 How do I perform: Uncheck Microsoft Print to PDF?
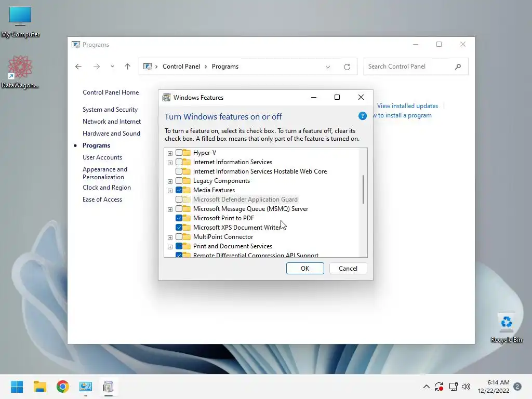[179, 218]
